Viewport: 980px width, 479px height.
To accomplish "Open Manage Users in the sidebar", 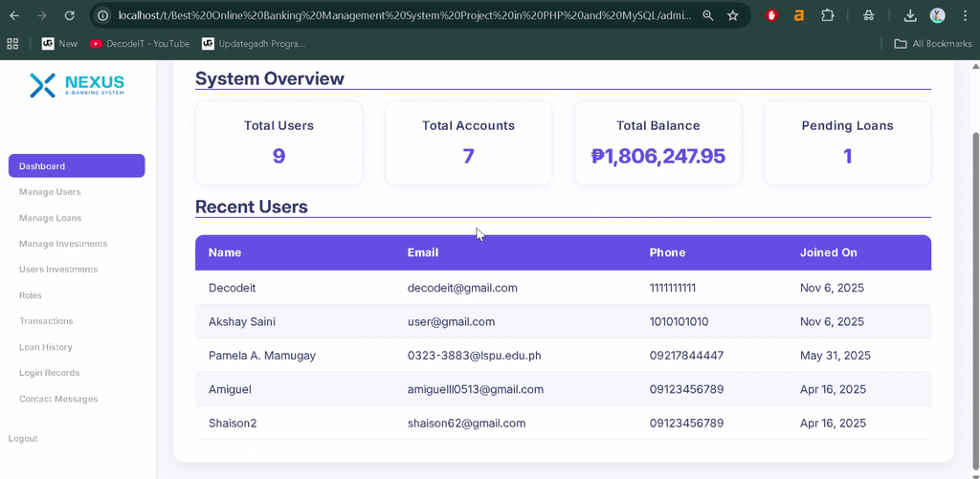I will click(50, 192).
